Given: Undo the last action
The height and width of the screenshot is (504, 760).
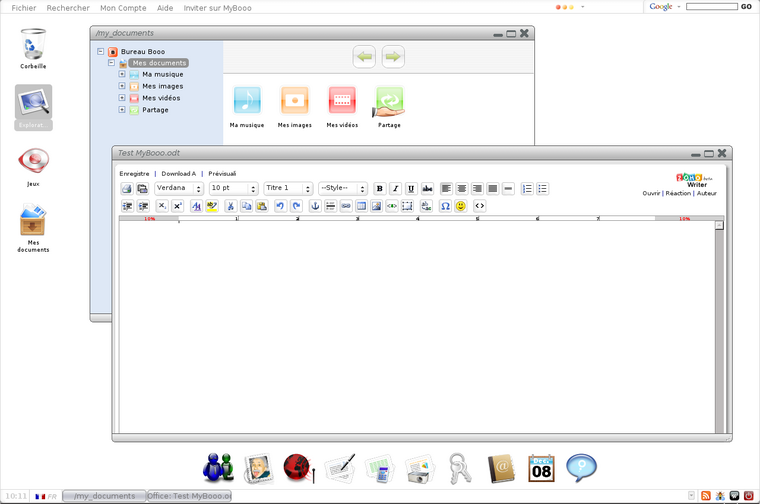Looking at the screenshot, I should (x=280, y=206).
